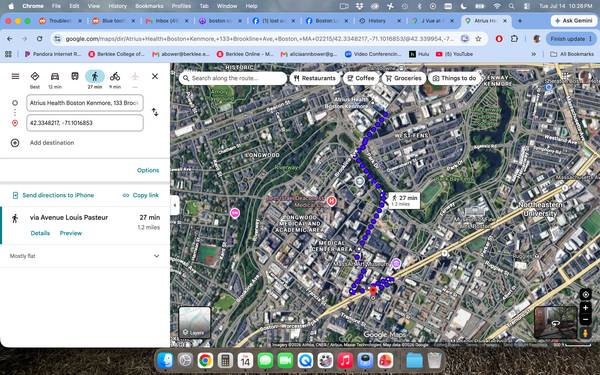The width and height of the screenshot is (600, 375).
Task: Open All Bookmarks folder
Action: [572, 54]
